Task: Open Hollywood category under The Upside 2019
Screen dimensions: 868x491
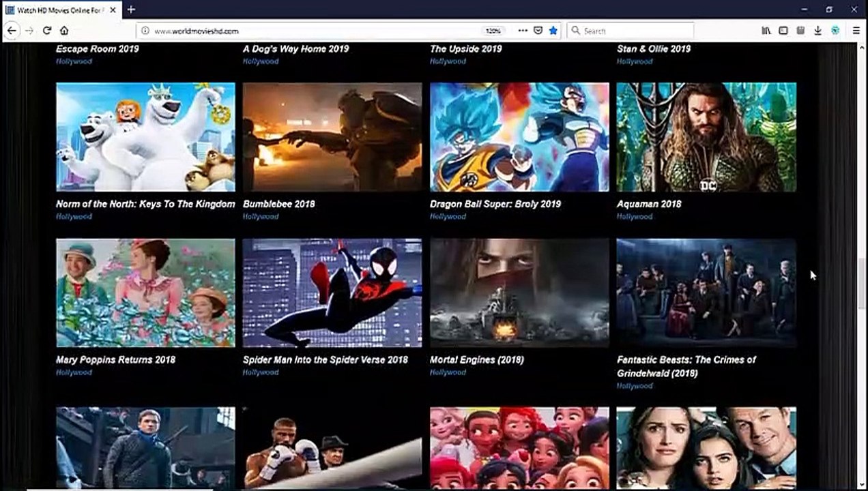Action: (x=448, y=61)
